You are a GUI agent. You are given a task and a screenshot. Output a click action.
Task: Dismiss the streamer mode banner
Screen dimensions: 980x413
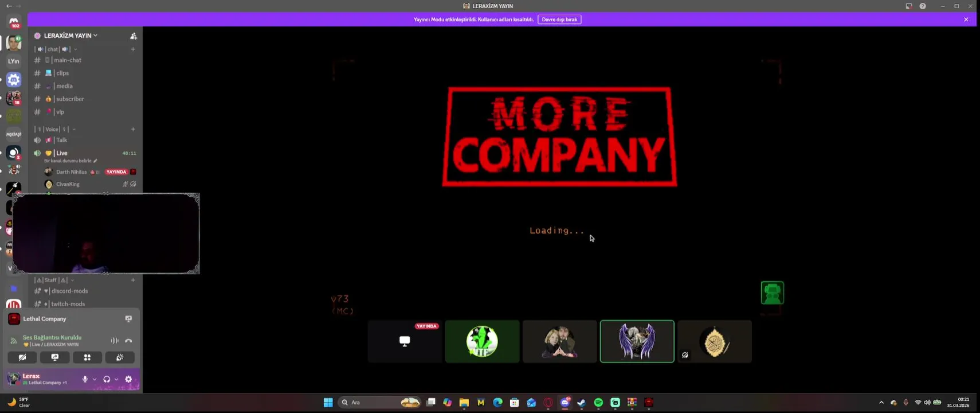click(966, 20)
